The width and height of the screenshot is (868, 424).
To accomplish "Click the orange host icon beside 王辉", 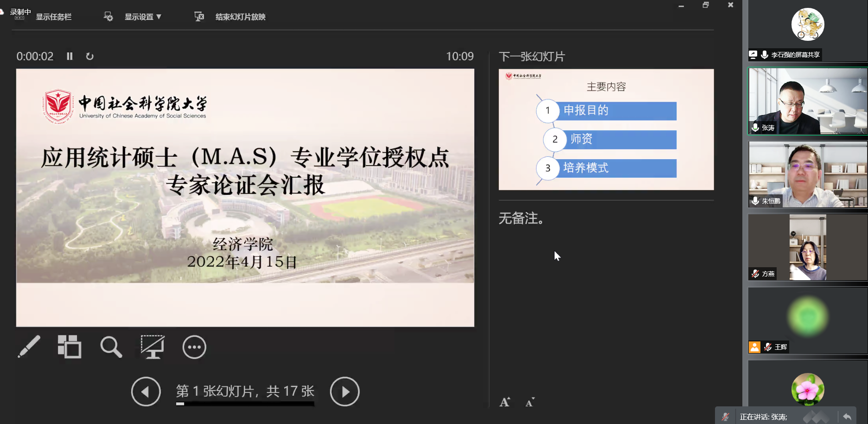I will click(x=755, y=347).
